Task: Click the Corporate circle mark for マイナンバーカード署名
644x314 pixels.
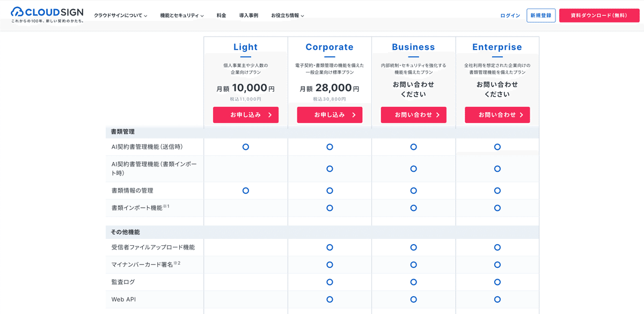Action: coord(330,265)
